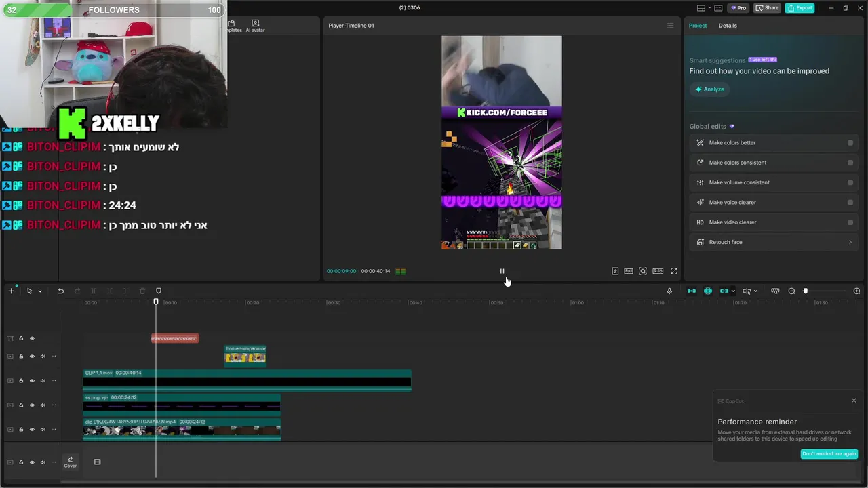The height and width of the screenshot is (488, 868).
Task: Click the Split clip icon
Action: pyautogui.click(x=93, y=291)
